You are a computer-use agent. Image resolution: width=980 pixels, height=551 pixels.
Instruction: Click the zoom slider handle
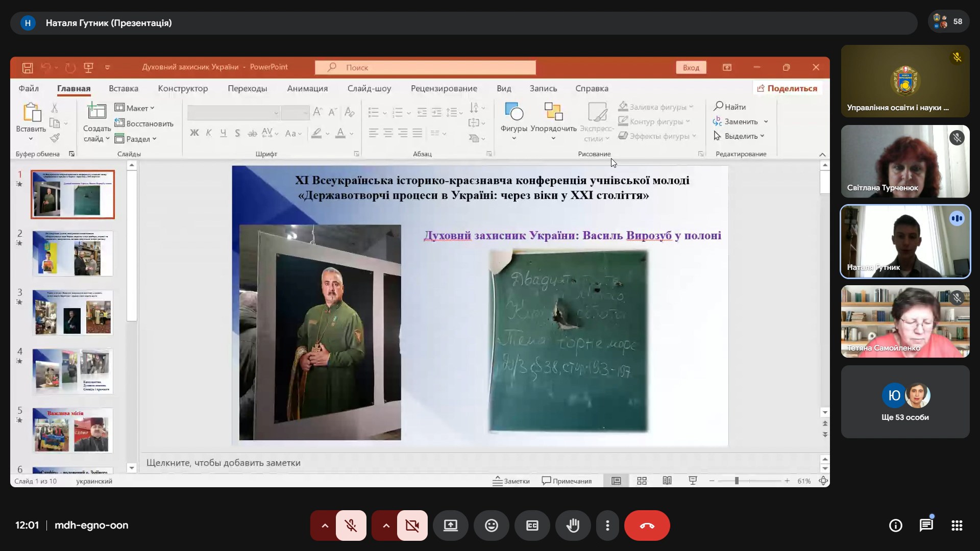[x=737, y=481]
